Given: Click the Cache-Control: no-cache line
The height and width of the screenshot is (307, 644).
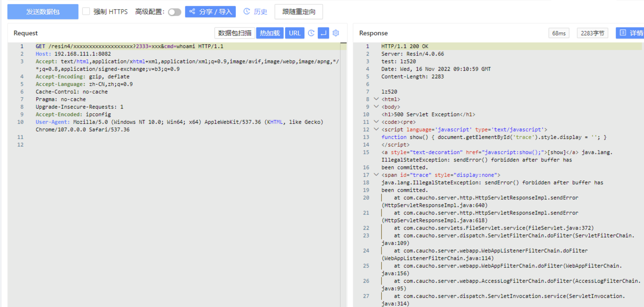Looking at the screenshot, I should 72,92.
